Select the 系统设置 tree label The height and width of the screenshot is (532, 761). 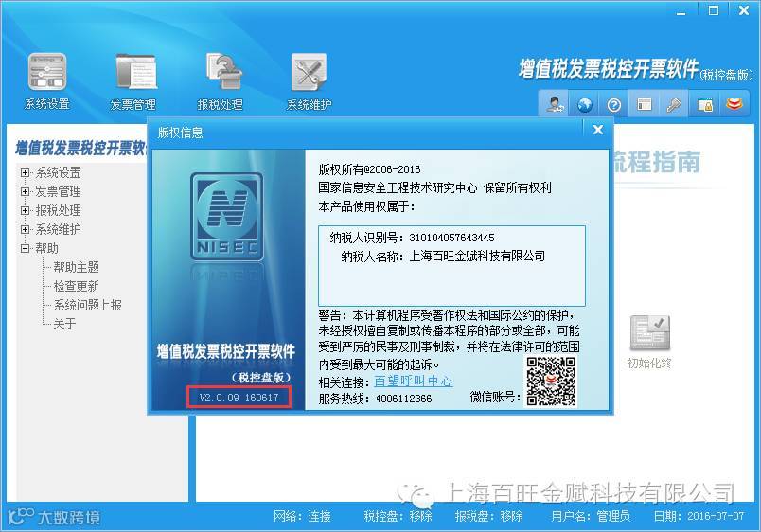click(x=59, y=172)
